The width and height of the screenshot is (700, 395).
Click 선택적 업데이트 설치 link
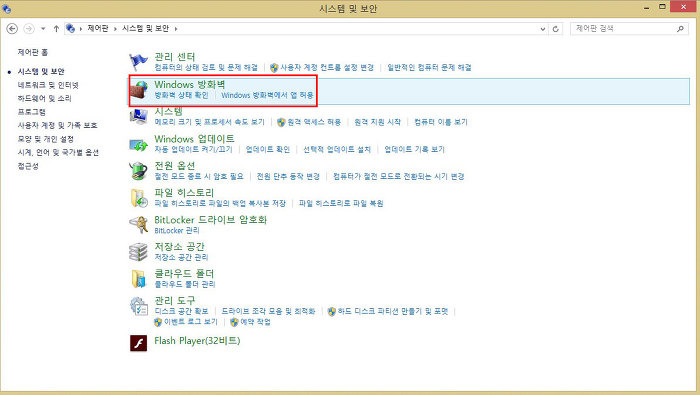point(337,149)
